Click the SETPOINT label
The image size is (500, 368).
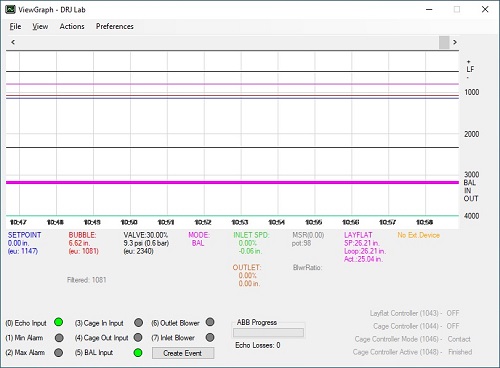[x=25, y=235]
